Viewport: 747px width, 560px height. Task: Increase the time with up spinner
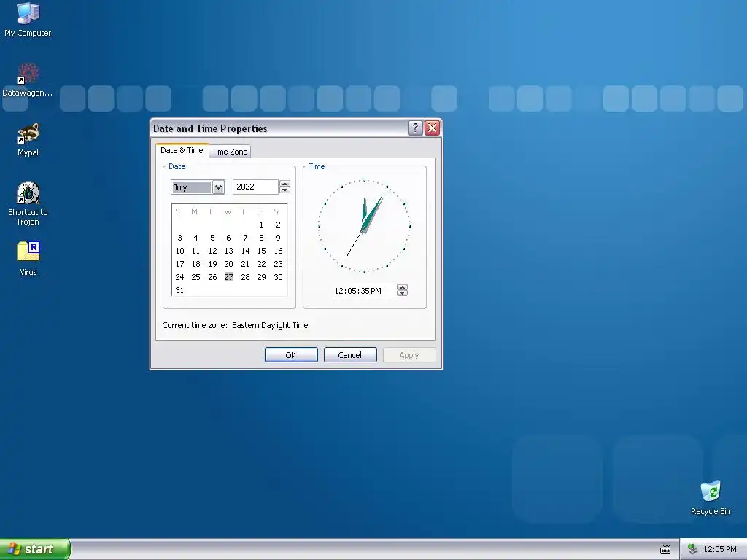[x=402, y=287]
